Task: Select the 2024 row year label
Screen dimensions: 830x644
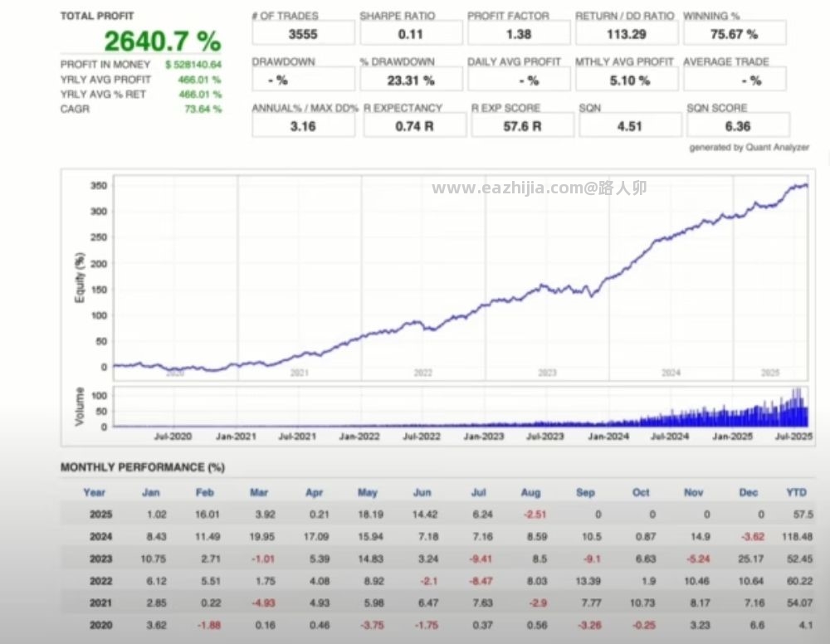Action: (x=100, y=537)
